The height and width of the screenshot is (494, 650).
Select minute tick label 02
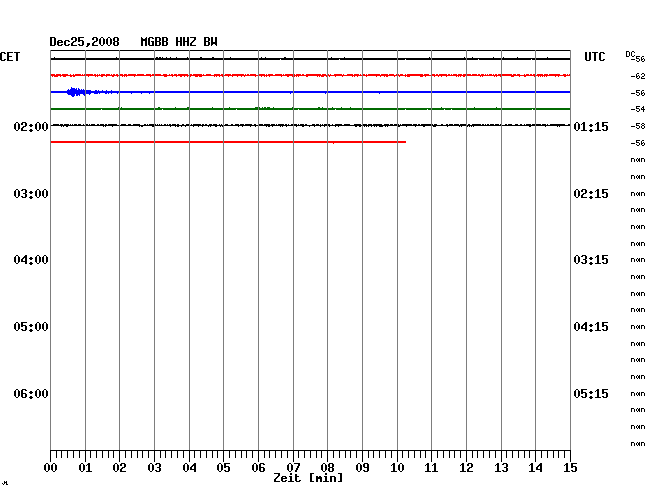click(119, 467)
